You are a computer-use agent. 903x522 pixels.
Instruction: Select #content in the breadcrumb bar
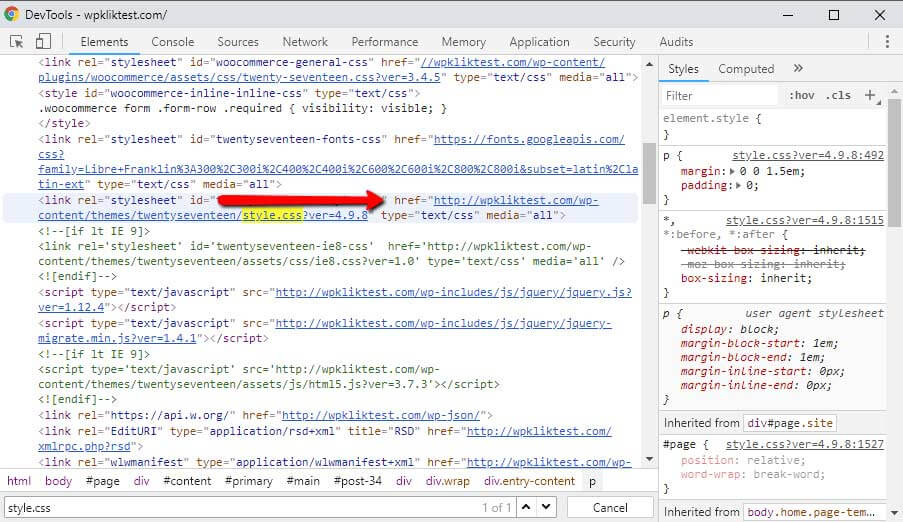pyautogui.click(x=187, y=481)
